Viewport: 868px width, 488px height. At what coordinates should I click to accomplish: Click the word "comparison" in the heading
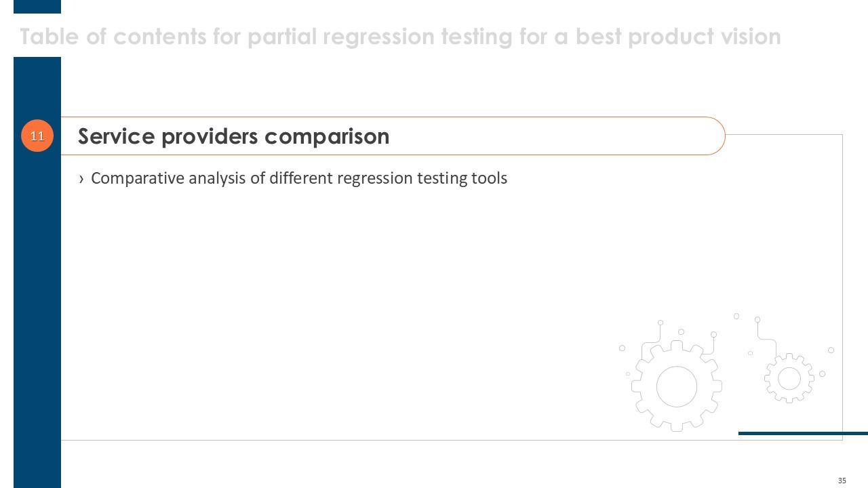point(327,136)
